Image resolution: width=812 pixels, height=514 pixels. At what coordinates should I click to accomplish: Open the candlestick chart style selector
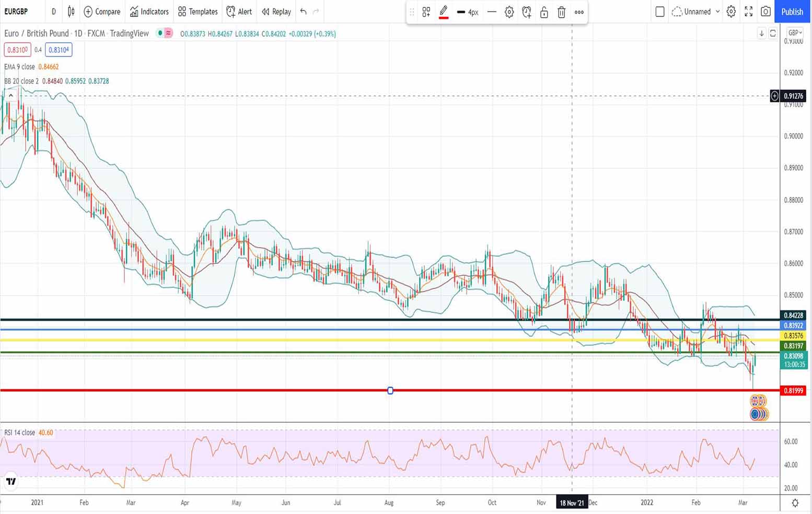point(71,11)
